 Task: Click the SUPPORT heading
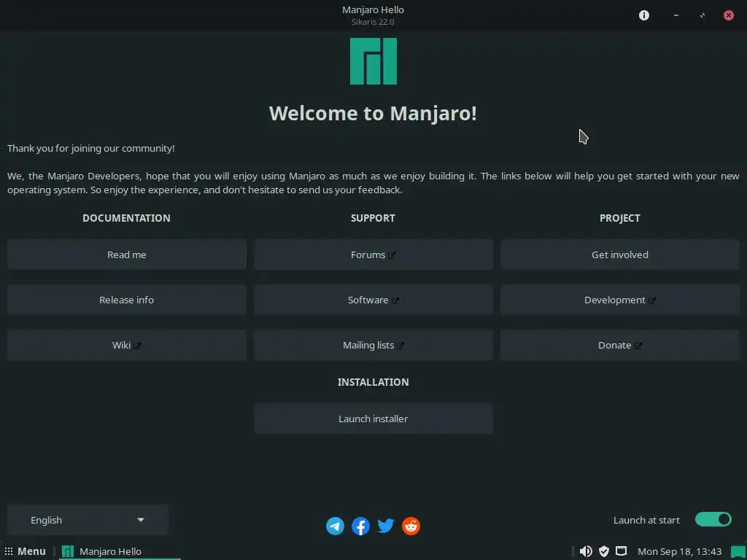373,218
